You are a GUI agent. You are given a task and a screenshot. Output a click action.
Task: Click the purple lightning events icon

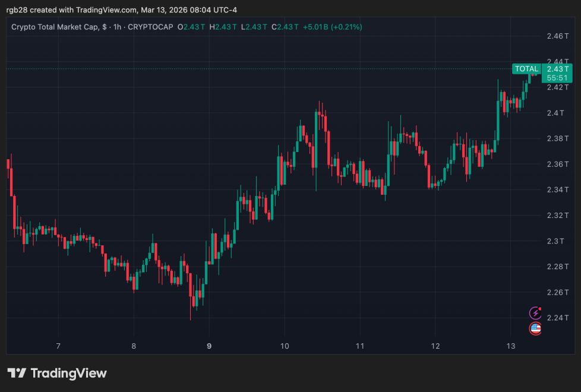tap(535, 313)
